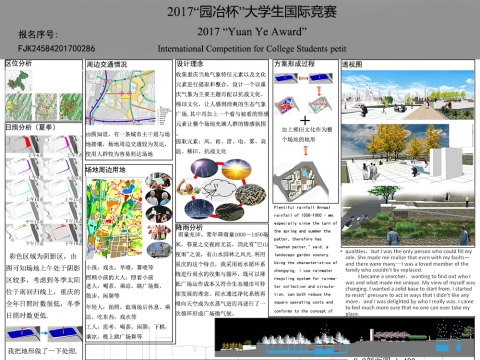Click the text 我把地形做了一下处理
Image resolution: width=480 pixels, height=360 pixels.
[x=42, y=351]
